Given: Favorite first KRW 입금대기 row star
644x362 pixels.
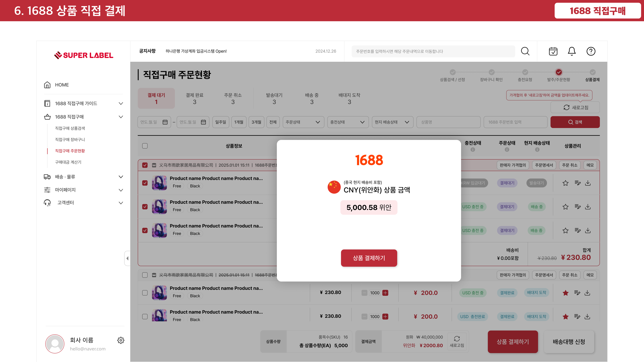Looking at the screenshot, I should (x=565, y=183).
